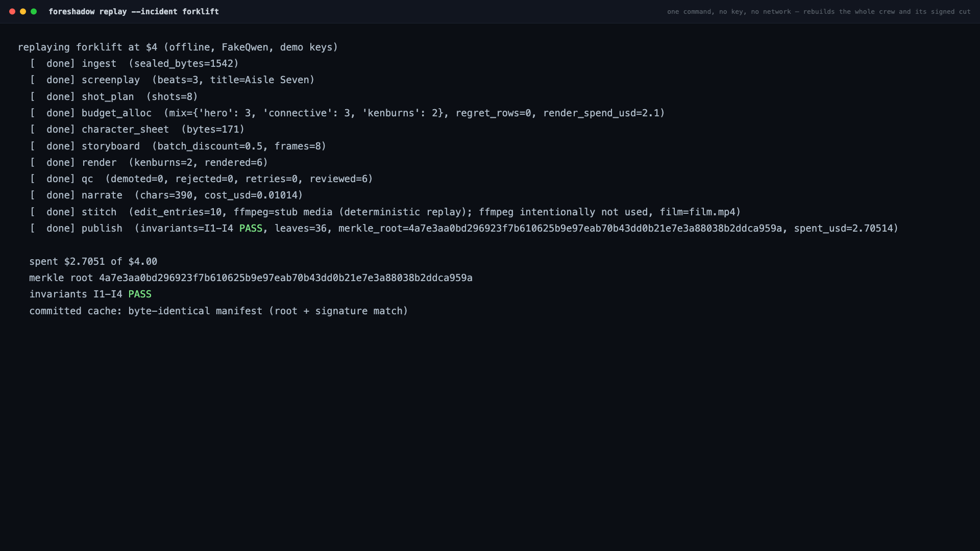Click the render step line
Screen dimensions: 980x551
(x=149, y=162)
